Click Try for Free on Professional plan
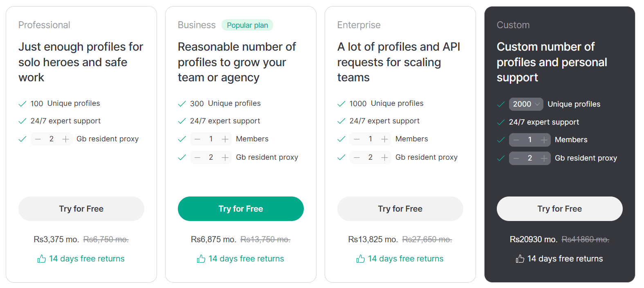This screenshot has height=288, width=644. 81,209
